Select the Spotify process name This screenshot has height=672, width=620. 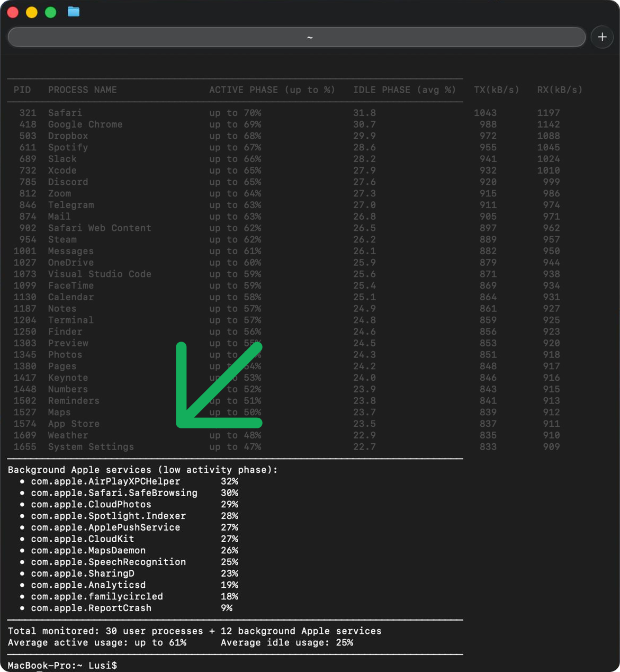click(x=68, y=147)
